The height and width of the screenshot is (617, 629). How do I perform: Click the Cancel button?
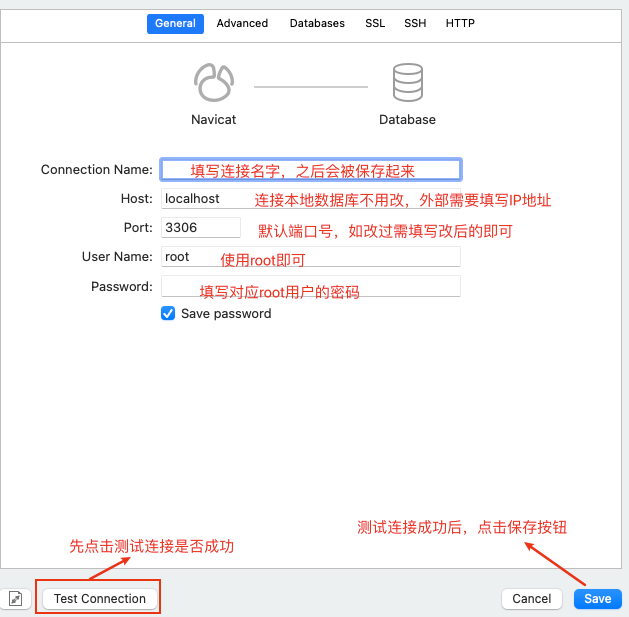(531, 598)
